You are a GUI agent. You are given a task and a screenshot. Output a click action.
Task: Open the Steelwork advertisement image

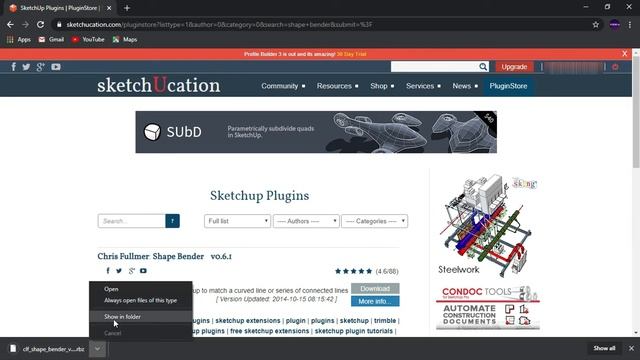pos(487,225)
